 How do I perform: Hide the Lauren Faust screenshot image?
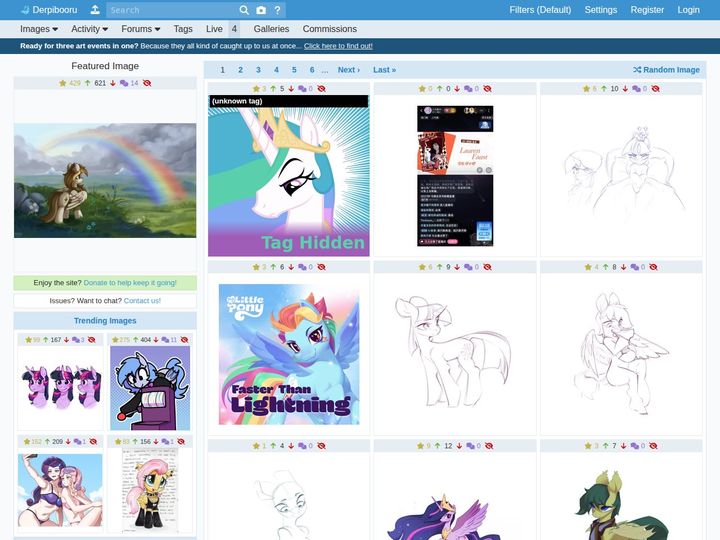click(488, 89)
